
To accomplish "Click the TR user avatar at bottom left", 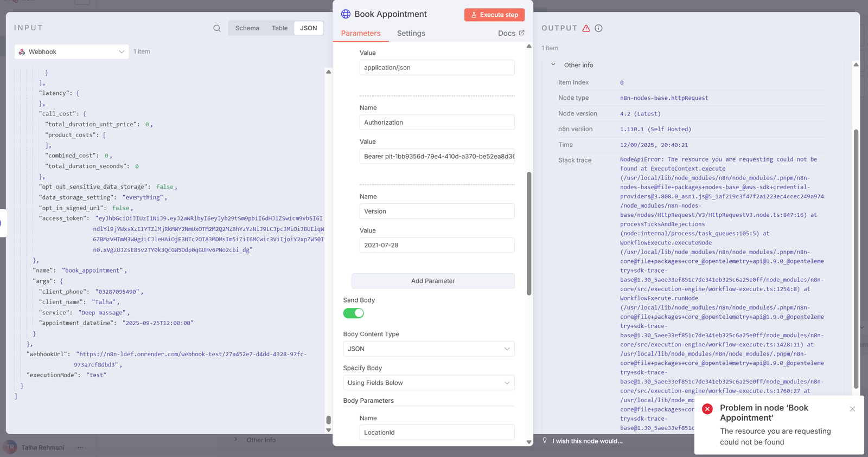I will click(x=11, y=447).
